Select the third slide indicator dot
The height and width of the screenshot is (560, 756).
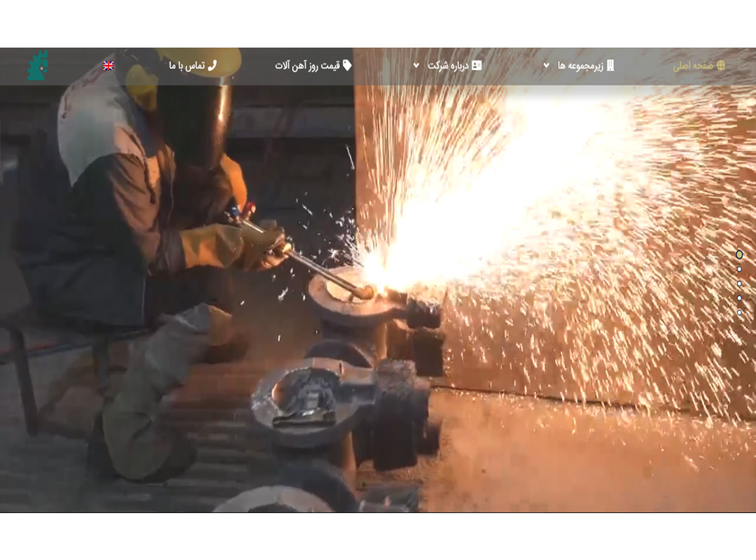click(x=739, y=283)
